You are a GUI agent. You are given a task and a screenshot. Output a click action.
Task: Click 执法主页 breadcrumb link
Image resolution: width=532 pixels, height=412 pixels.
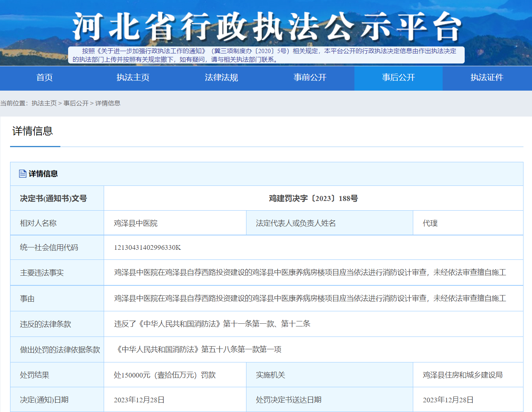44,103
